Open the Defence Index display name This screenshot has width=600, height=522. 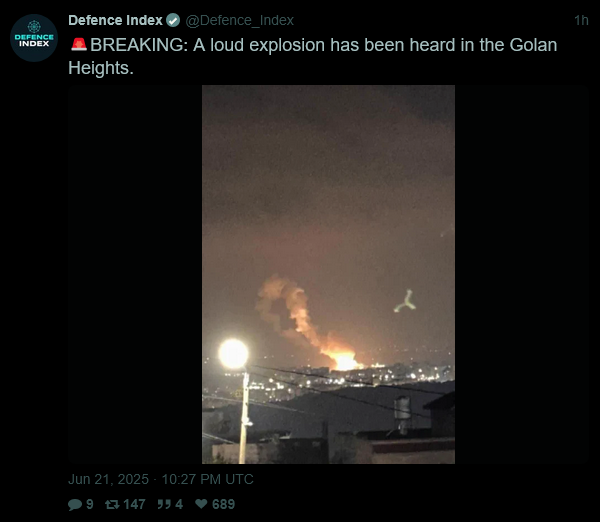pyautogui.click(x=115, y=20)
